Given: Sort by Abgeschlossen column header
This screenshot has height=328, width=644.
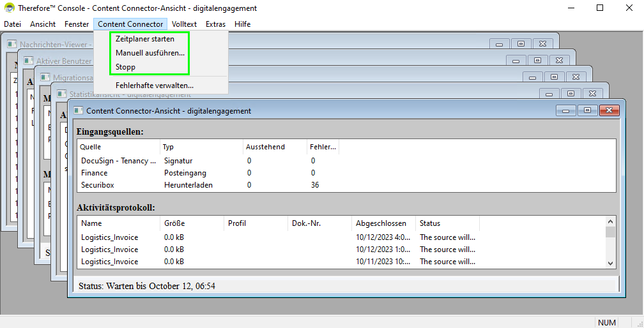Looking at the screenshot, I should [383, 223].
